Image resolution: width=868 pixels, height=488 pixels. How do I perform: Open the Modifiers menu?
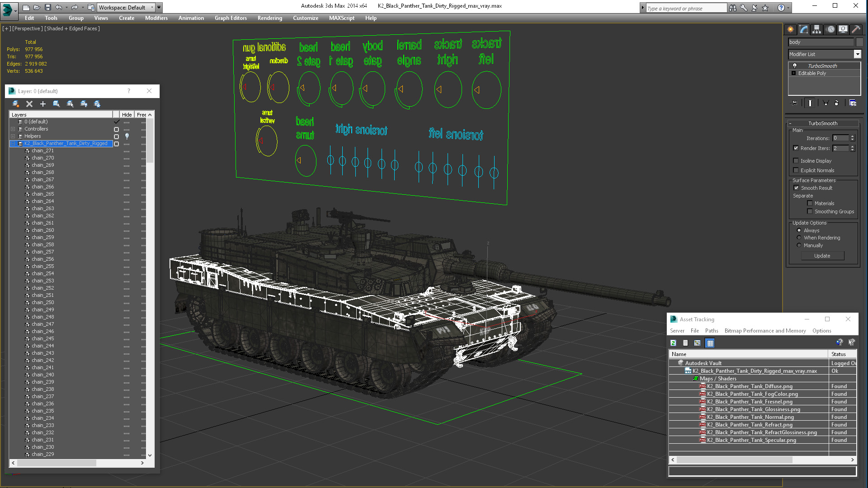(156, 18)
